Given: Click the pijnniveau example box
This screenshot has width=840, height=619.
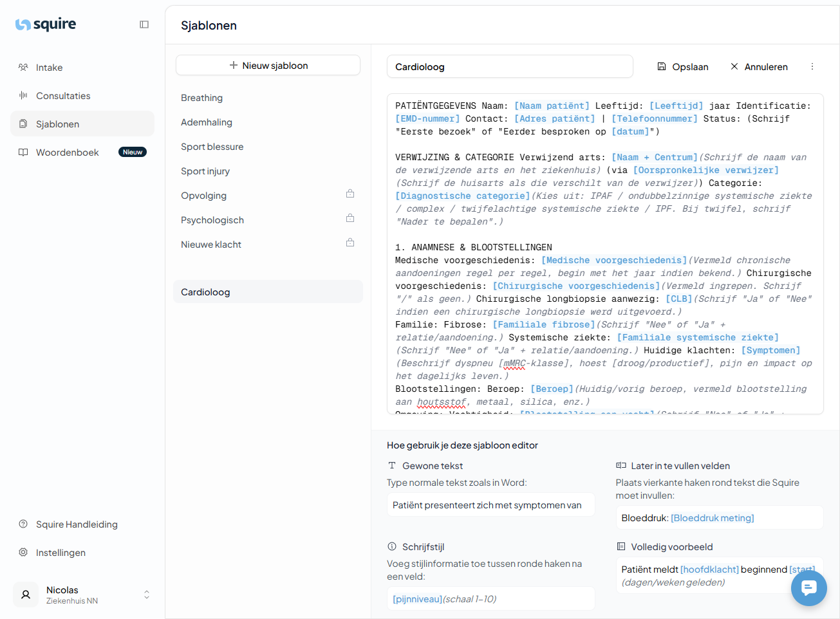Looking at the screenshot, I should click(x=490, y=599).
